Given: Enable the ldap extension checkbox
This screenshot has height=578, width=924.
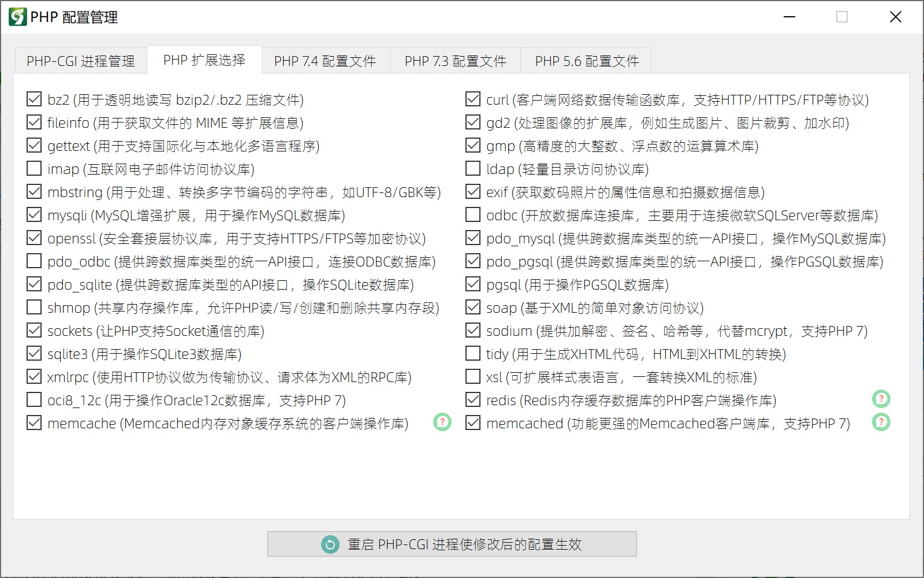Looking at the screenshot, I should tap(473, 169).
